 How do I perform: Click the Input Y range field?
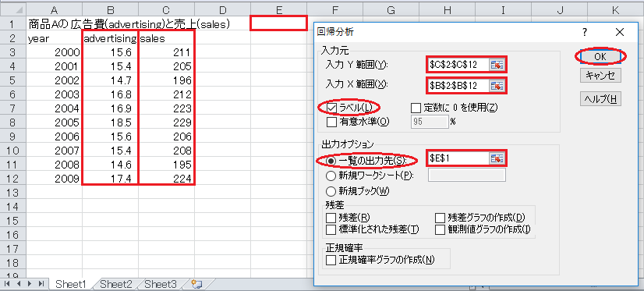[x=458, y=65]
